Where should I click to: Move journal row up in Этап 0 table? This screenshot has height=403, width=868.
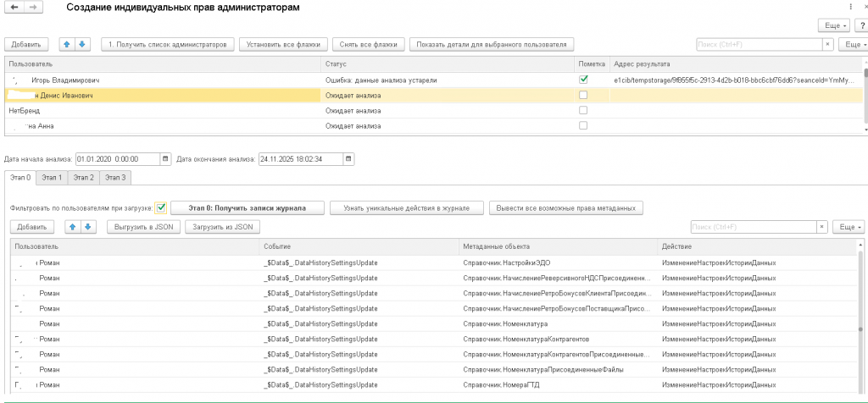[74, 227]
